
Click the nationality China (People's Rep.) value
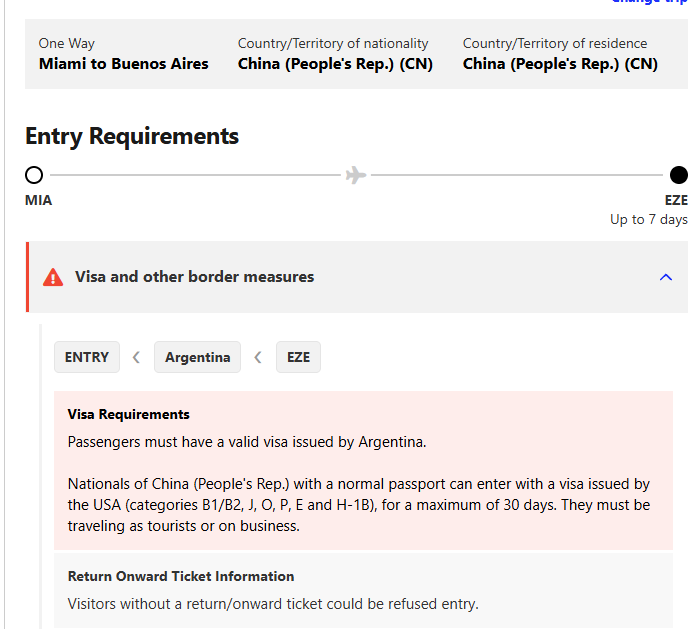(335, 64)
